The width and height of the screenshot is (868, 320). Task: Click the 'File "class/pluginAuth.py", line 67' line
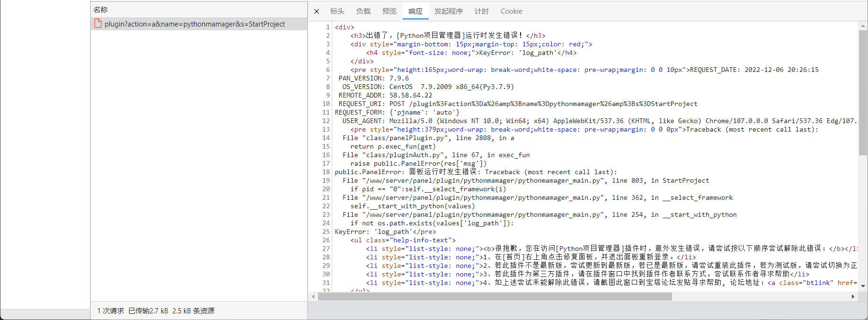[436, 155]
